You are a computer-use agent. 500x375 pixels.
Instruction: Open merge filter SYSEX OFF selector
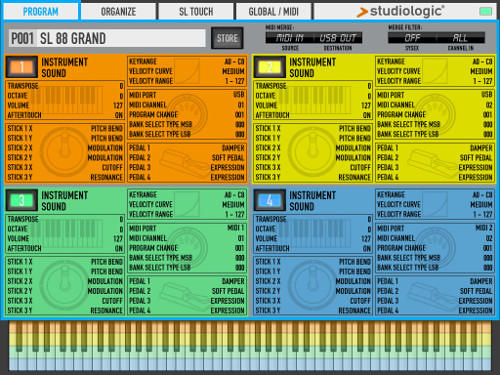[412, 38]
